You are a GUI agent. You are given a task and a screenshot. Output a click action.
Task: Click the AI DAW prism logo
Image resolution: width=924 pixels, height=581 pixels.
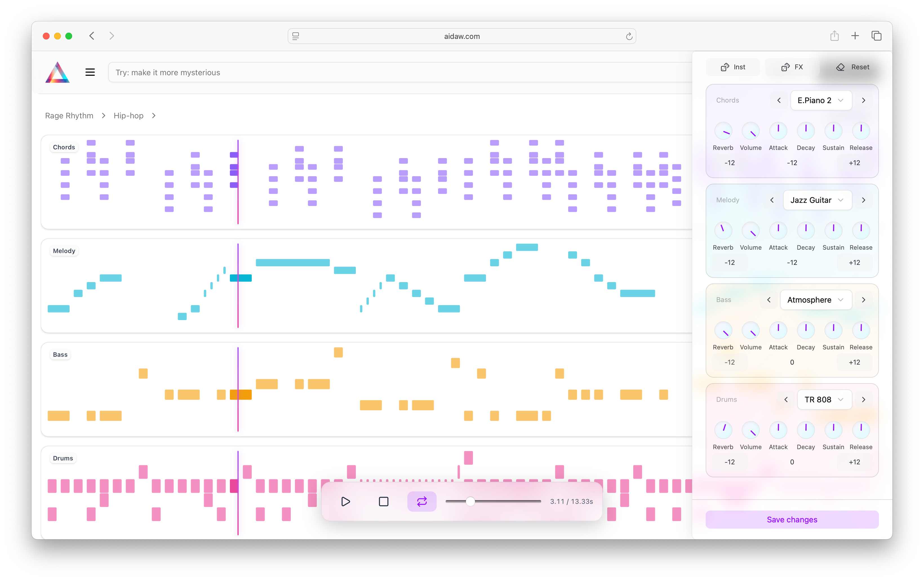[x=57, y=72]
